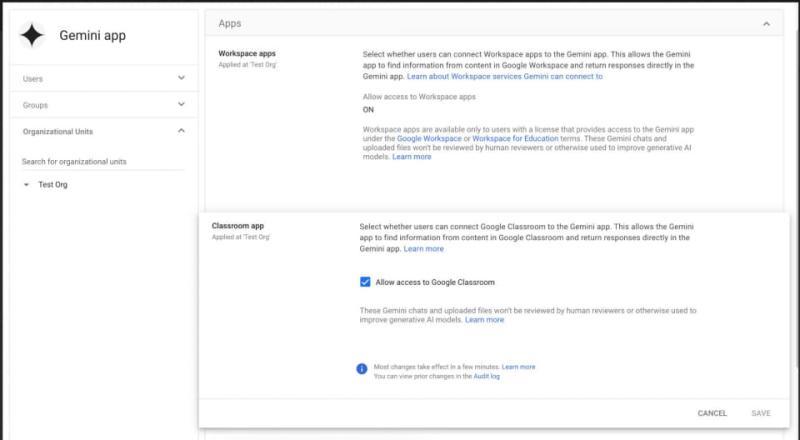This screenshot has height=440, width=800.
Task: Collapse the Apps panel with chevron
Action: 766,24
